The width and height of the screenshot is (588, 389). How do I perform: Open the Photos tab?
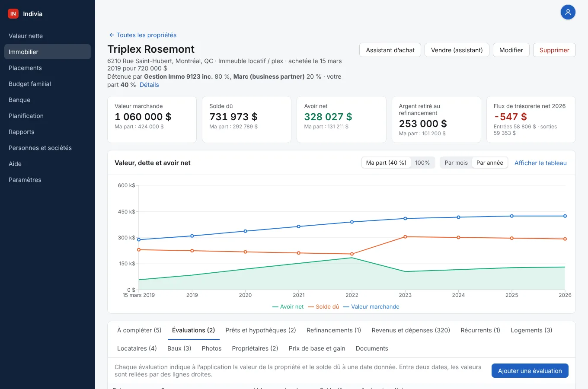[211, 348]
